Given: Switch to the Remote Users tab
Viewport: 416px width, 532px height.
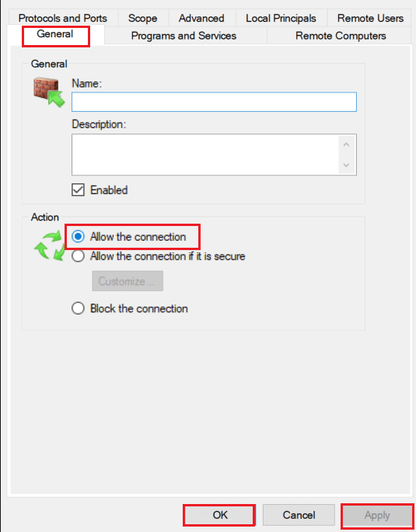Looking at the screenshot, I should pos(370,18).
